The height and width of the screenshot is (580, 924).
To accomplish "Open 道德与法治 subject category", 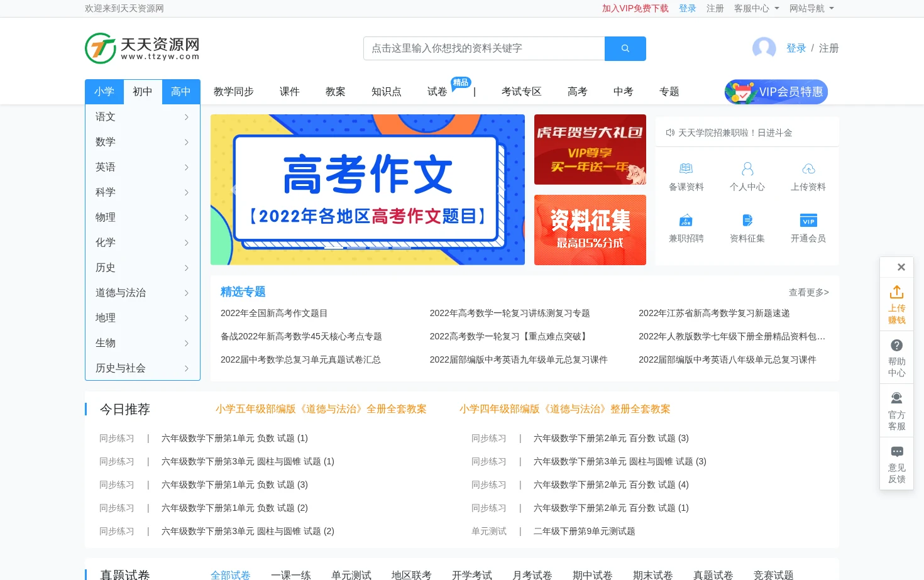I will [121, 293].
